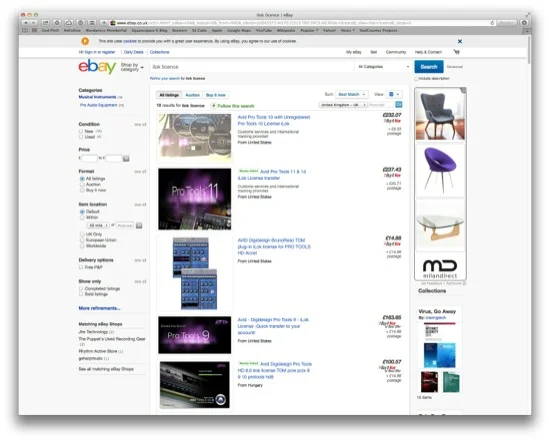Open the Community menu item
550x441 pixels.
[396, 52]
